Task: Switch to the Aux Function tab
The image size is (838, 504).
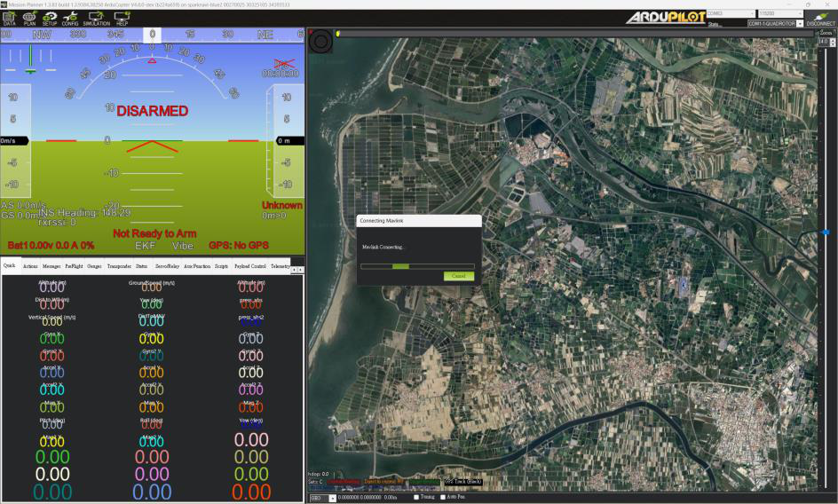Action: point(197,266)
